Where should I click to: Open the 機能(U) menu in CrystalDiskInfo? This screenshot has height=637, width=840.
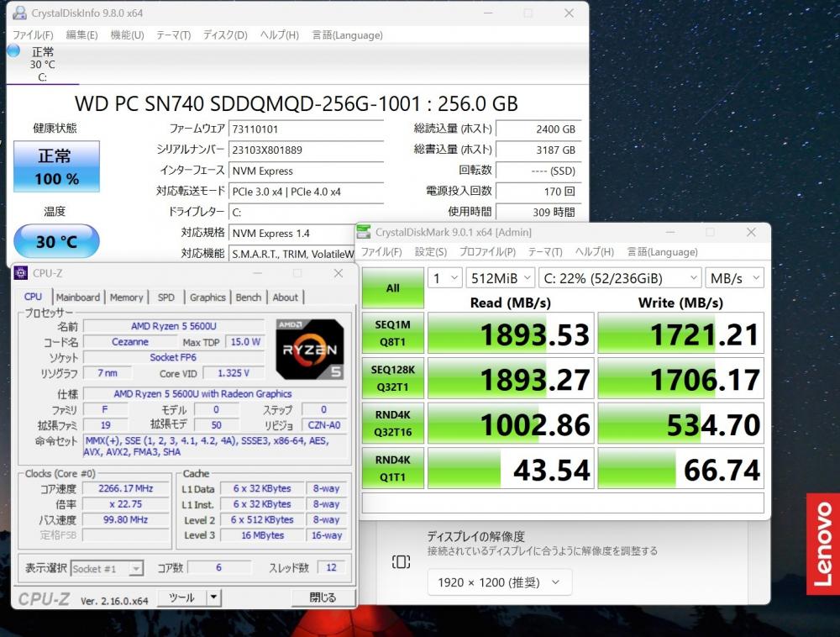(127, 34)
